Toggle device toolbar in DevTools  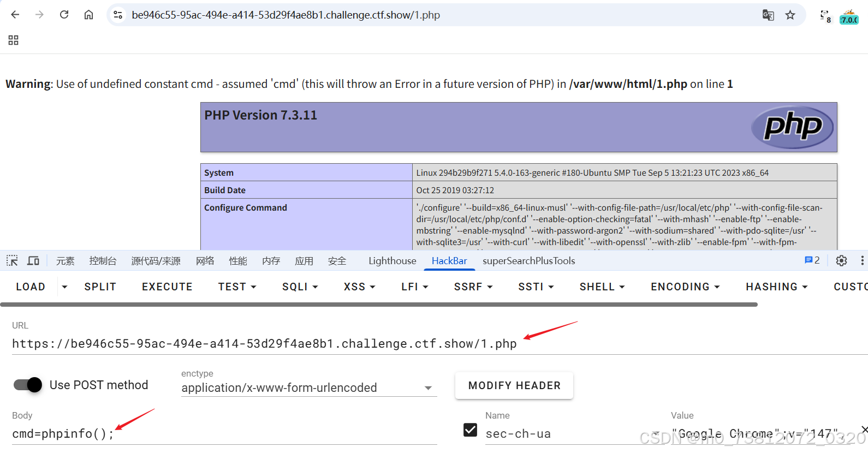coord(33,261)
